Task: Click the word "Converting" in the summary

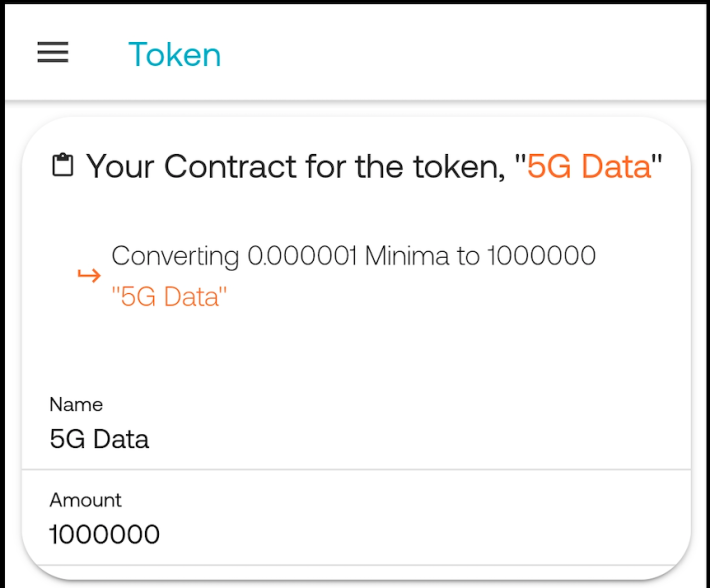Action: (175, 256)
